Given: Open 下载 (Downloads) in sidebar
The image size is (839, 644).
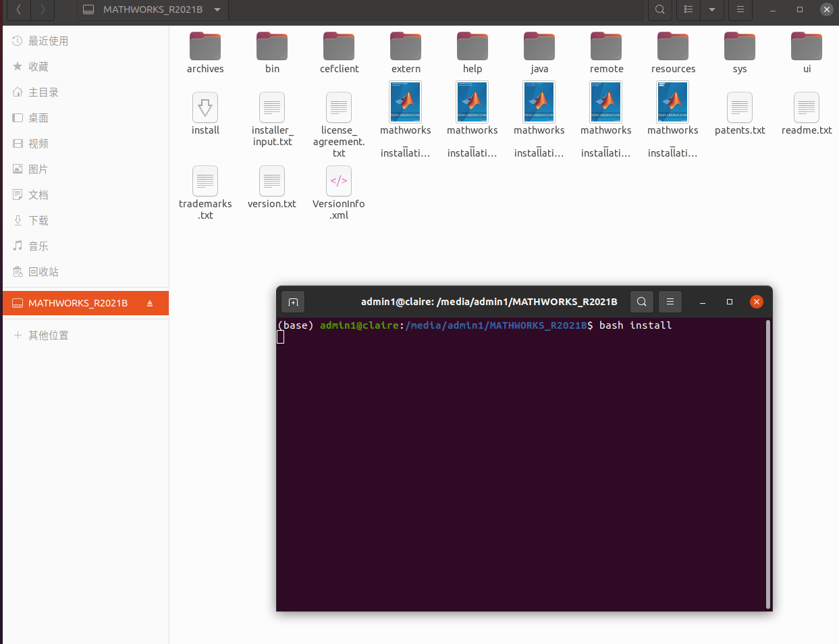Looking at the screenshot, I should pos(86,221).
